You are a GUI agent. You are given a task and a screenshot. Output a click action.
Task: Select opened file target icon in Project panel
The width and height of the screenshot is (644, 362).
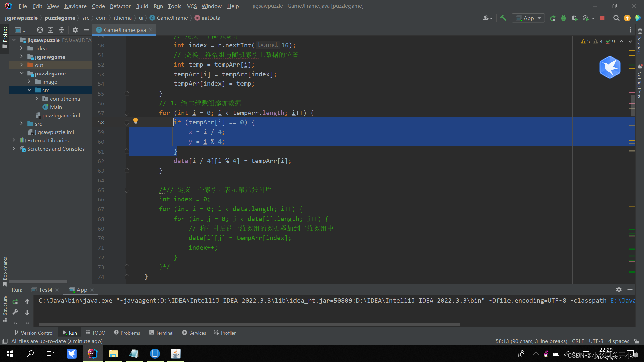[40, 30]
